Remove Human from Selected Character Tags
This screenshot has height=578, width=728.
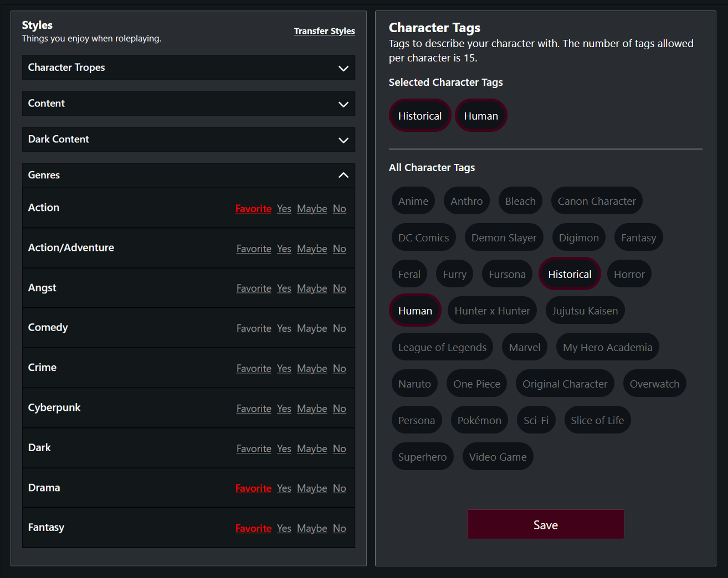tap(481, 116)
